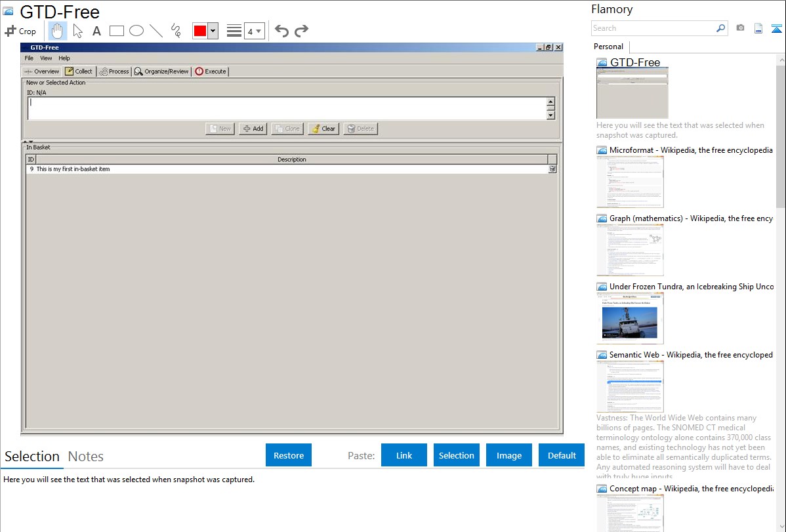Screen dimensions: 786x532
Task: Go to the Process tab
Action: point(114,72)
